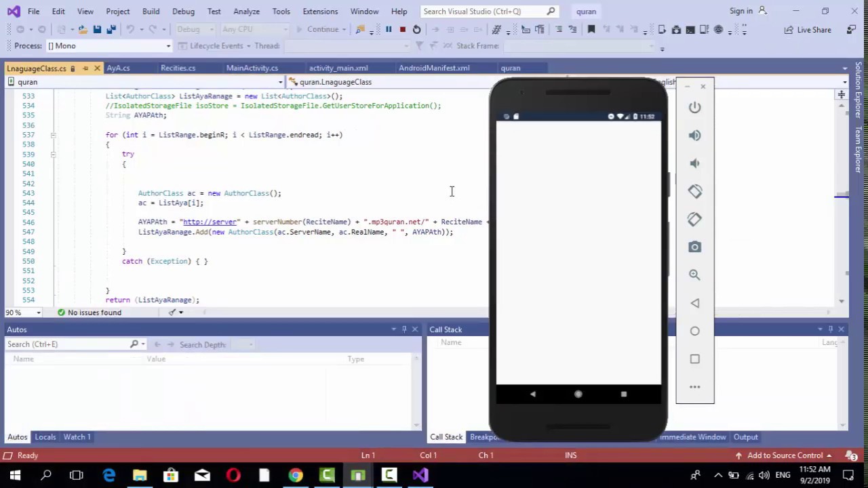This screenshot has width=868, height=488.
Task: Switch to the AndroidManifest.xml tab
Action: 434,68
